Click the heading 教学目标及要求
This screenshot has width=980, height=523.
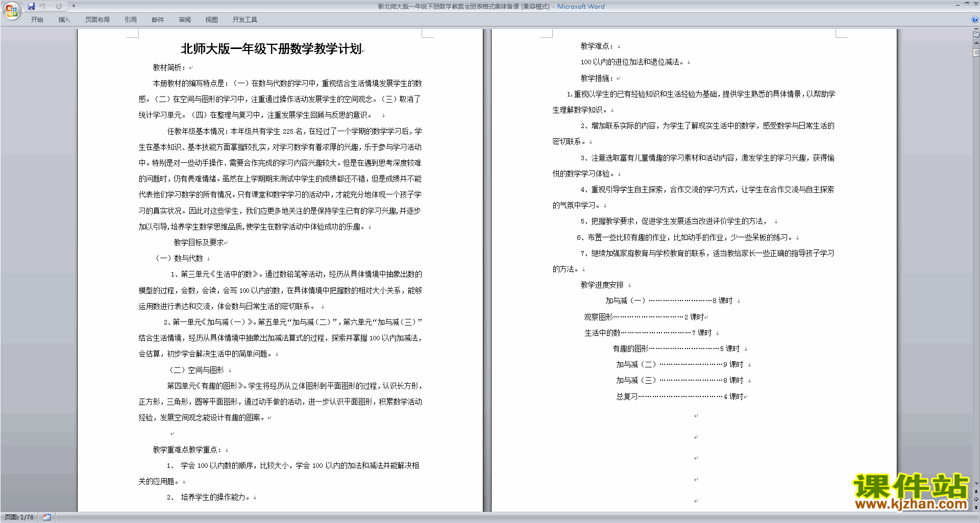coord(199,242)
